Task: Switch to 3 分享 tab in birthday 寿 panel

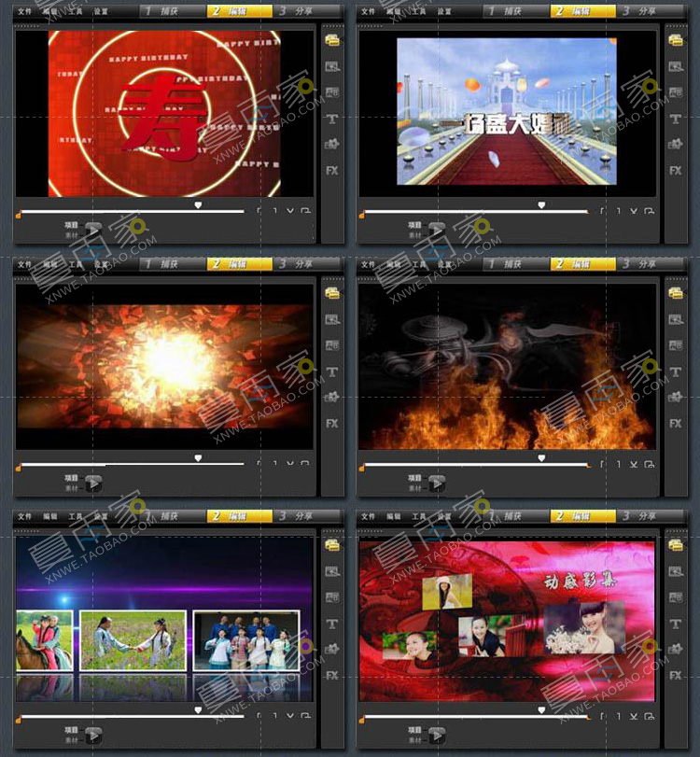Action: tap(307, 11)
